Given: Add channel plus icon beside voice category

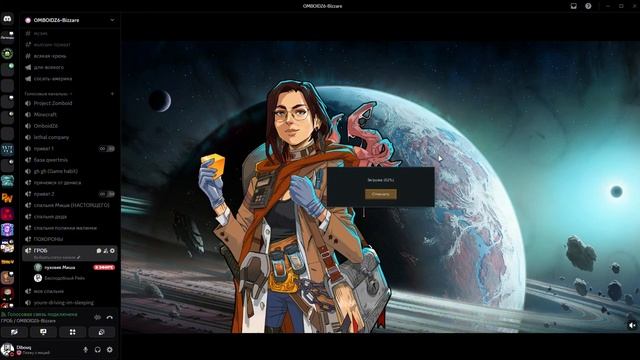Looking at the screenshot, I should point(112,94).
